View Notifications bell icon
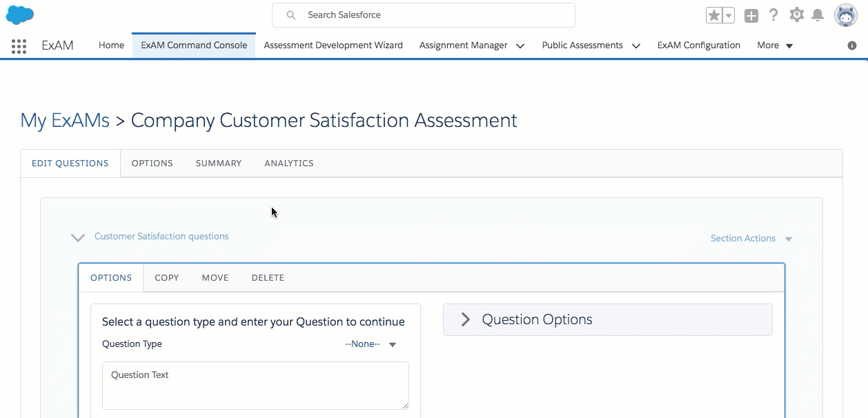This screenshot has width=868, height=418. click(x=818, y=15)
